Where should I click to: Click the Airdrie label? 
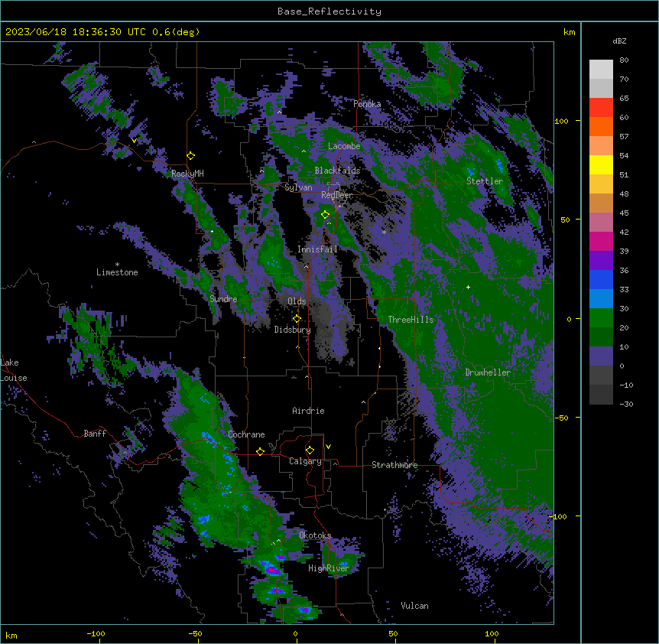click(308, 411)
